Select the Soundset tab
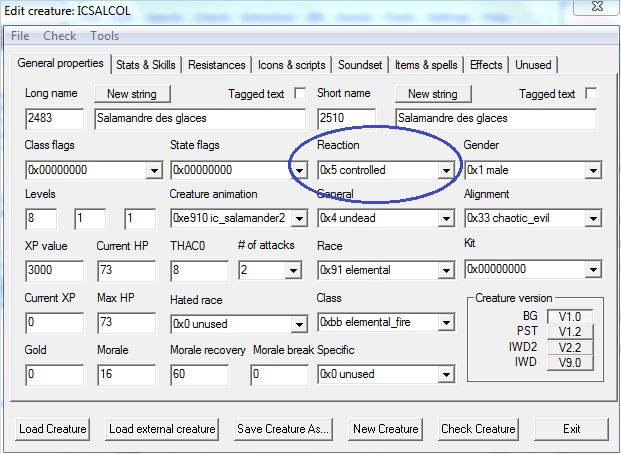The width and height of the screenshot is (621, 454). coord(360,65)
